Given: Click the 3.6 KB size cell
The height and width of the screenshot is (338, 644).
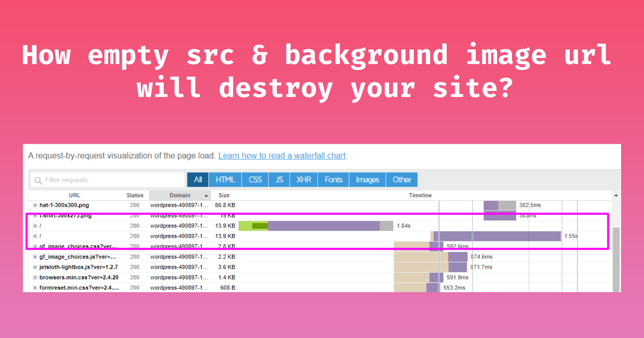Looking at the screenshot, I should 227,267.
